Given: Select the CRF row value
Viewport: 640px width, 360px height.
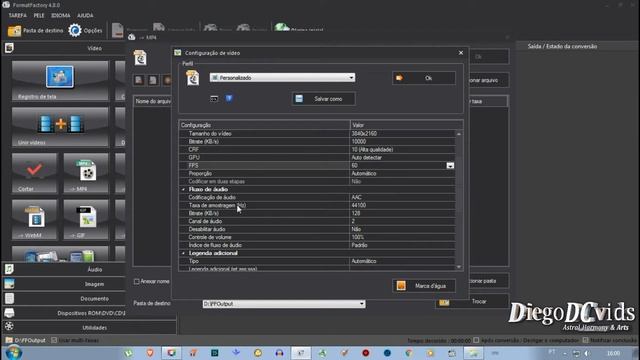Looking at the screenshot, I should tap(402, 149).
